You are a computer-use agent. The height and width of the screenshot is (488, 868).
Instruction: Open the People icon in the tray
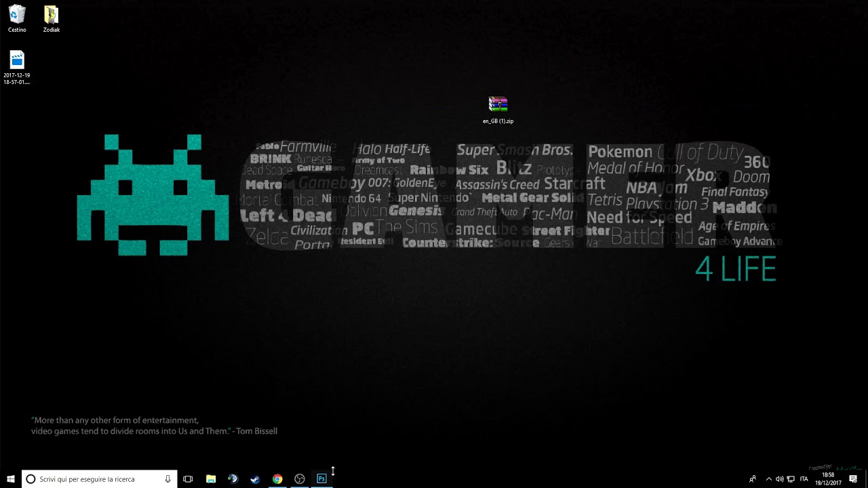click(753, 479)
